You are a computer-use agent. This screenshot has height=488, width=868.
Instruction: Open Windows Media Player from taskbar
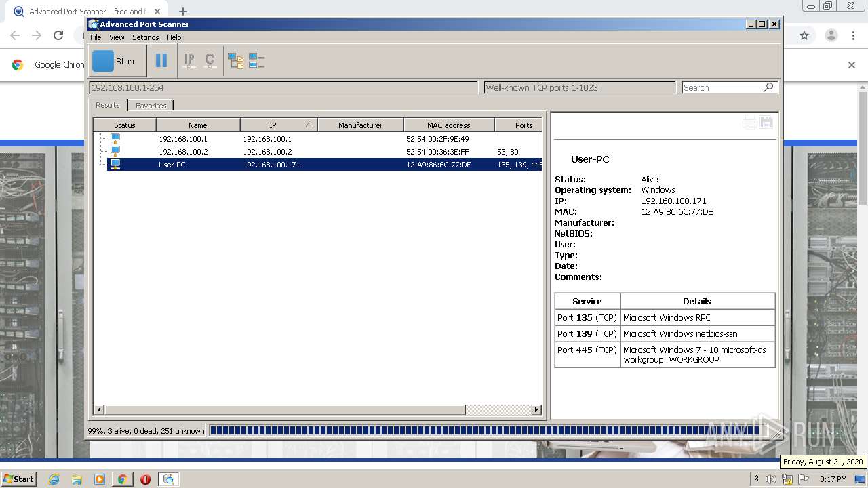[100, 479]
